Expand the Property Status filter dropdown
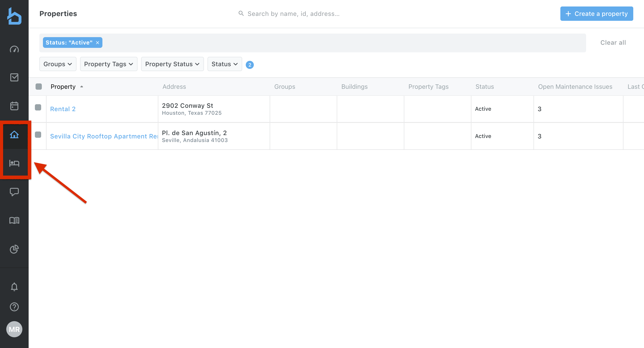 (172, 64)
